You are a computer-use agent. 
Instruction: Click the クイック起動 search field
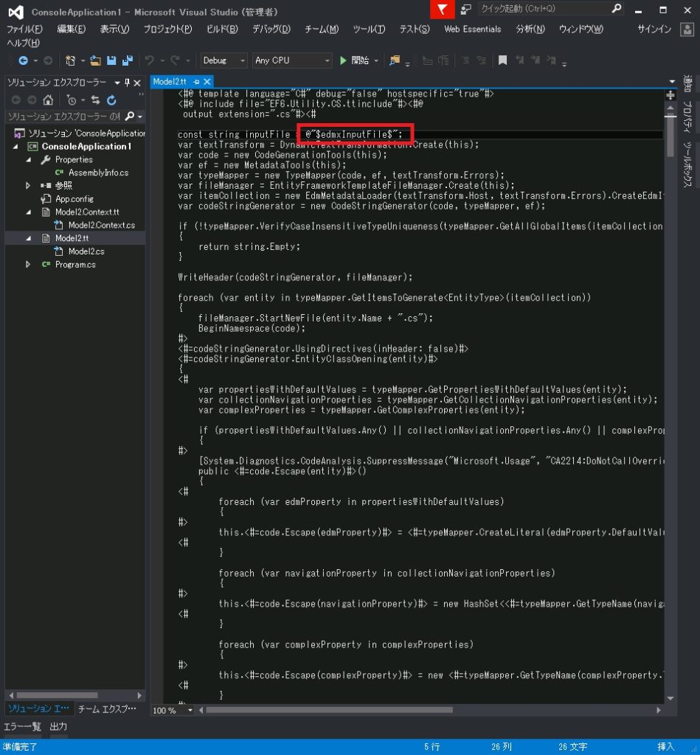[x=544, y=9]
